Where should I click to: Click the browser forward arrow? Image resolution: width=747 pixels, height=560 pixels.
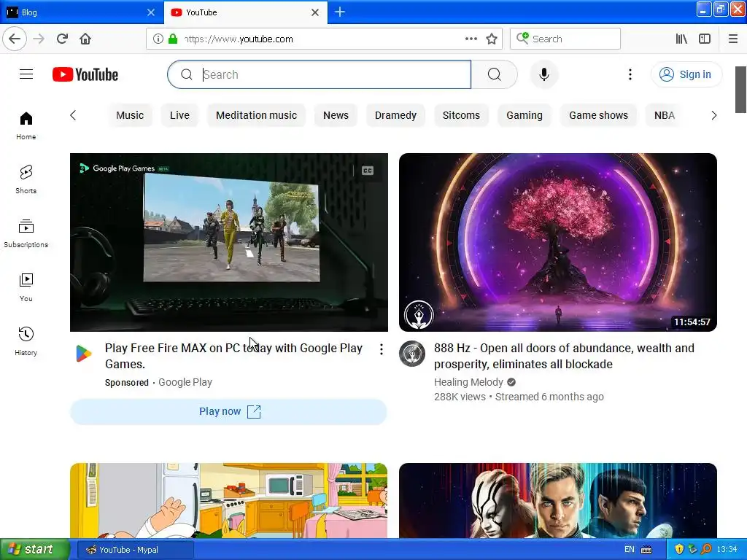(39, 39)
